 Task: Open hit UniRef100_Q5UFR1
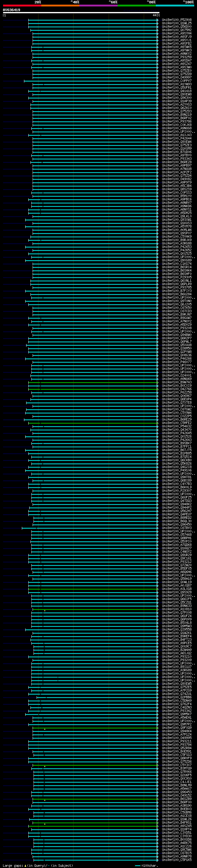(x=176, y=88)
